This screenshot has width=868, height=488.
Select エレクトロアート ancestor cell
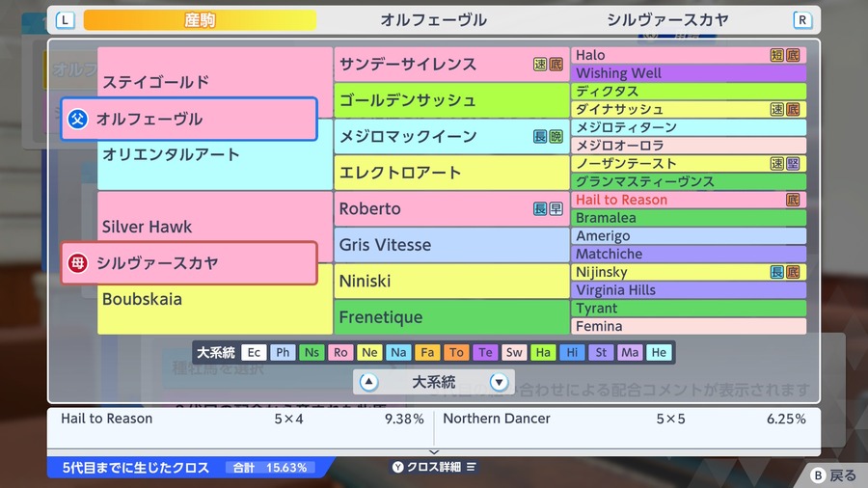point(451,173)
